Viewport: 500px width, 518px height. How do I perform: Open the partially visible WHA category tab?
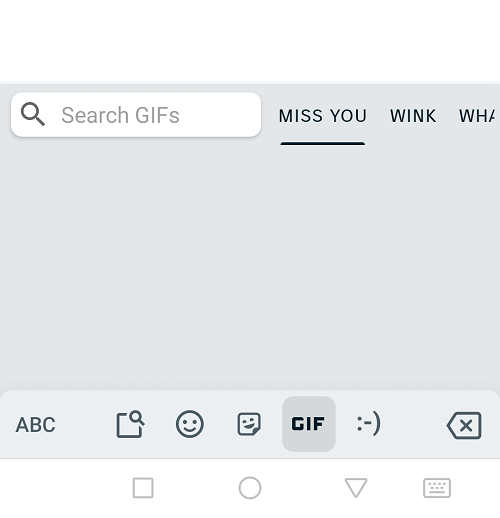click(477, 116)
